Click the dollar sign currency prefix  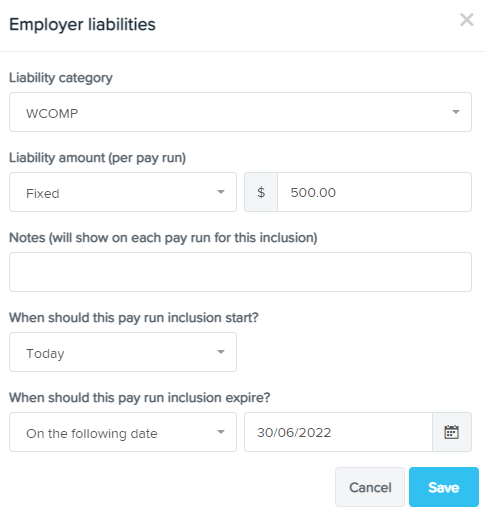click(261, 192)
